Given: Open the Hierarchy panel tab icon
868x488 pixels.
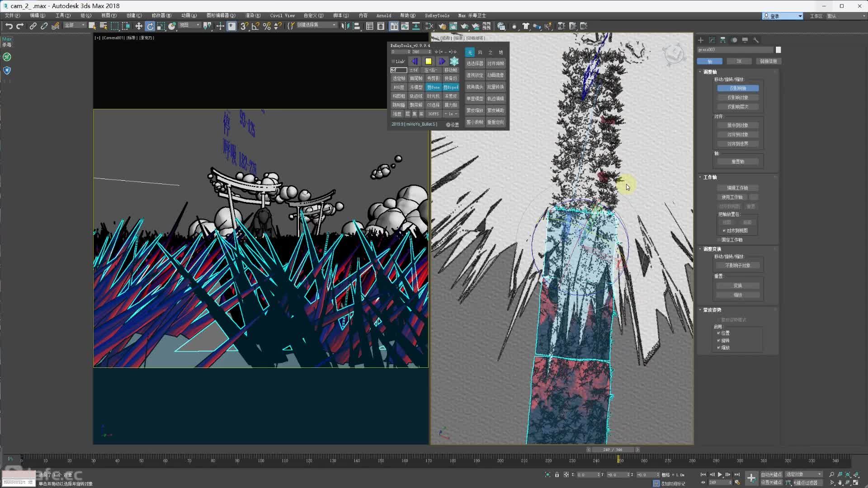Looking at the screenshot, I should 723,40.
